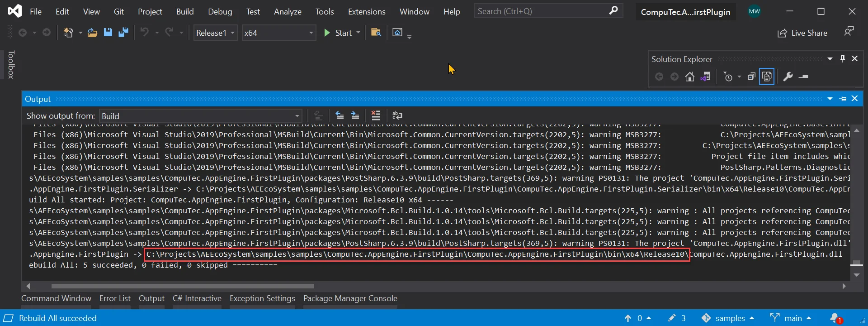Click the Live Share button
Screen dimensions: 868x326
pyautogui.click(x=802, y=33)
